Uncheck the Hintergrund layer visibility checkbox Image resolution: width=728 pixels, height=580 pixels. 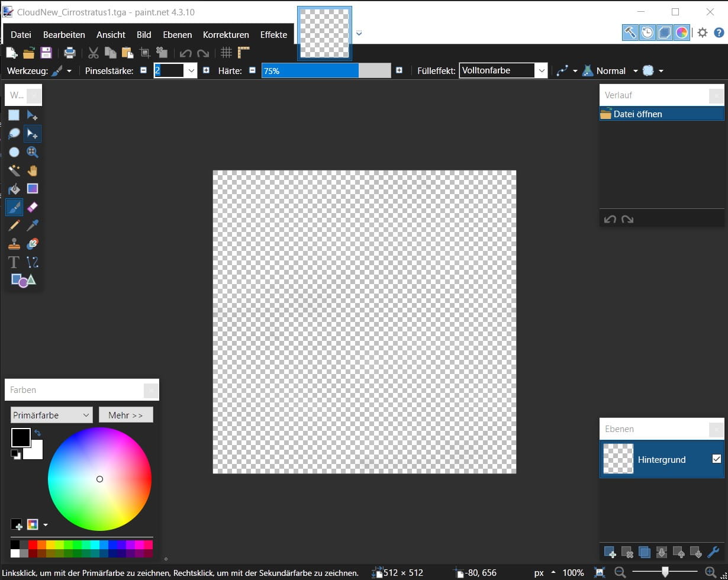pos(716,459)
